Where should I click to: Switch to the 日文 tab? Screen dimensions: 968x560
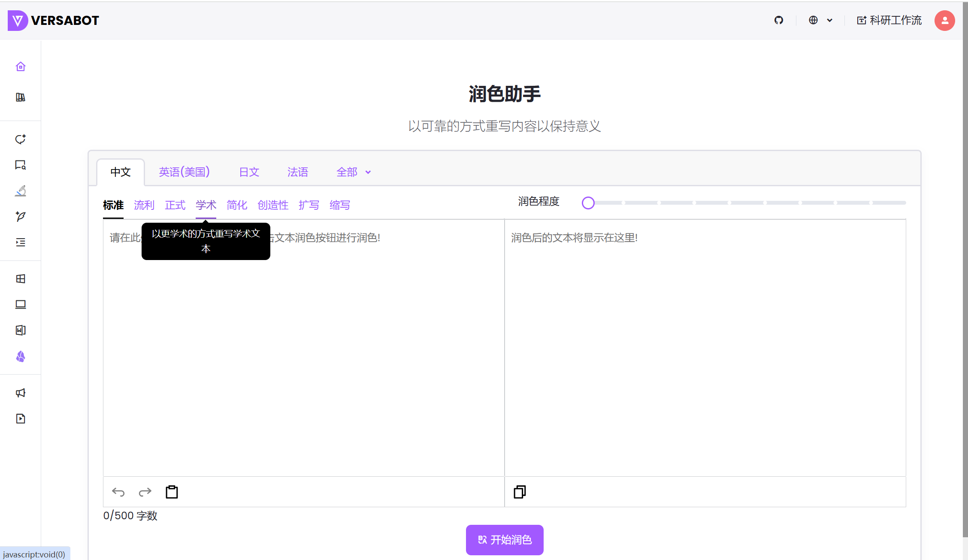249,172
